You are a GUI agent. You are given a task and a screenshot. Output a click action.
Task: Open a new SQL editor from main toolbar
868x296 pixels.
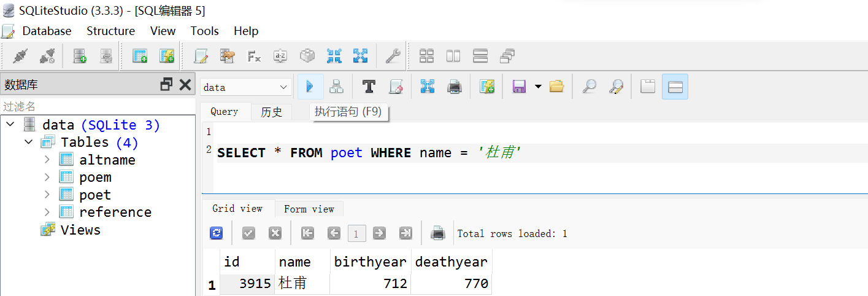pos(201,56)
